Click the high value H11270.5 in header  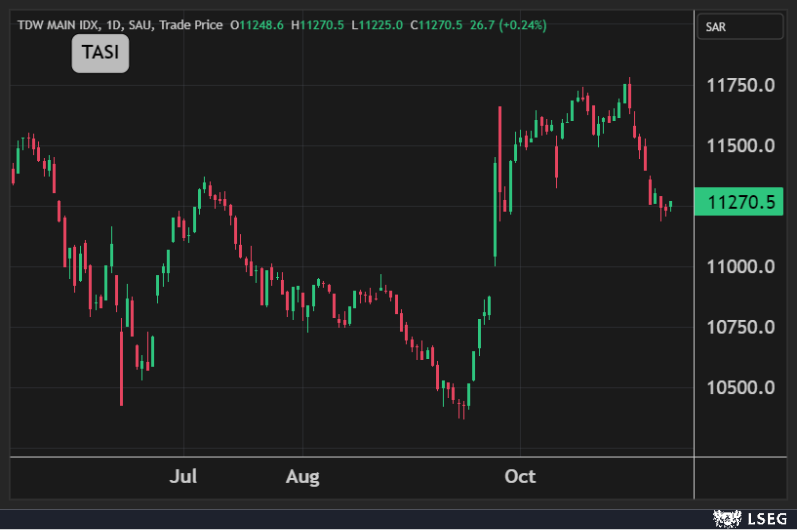pyautogui.click(x=318, y=25)
